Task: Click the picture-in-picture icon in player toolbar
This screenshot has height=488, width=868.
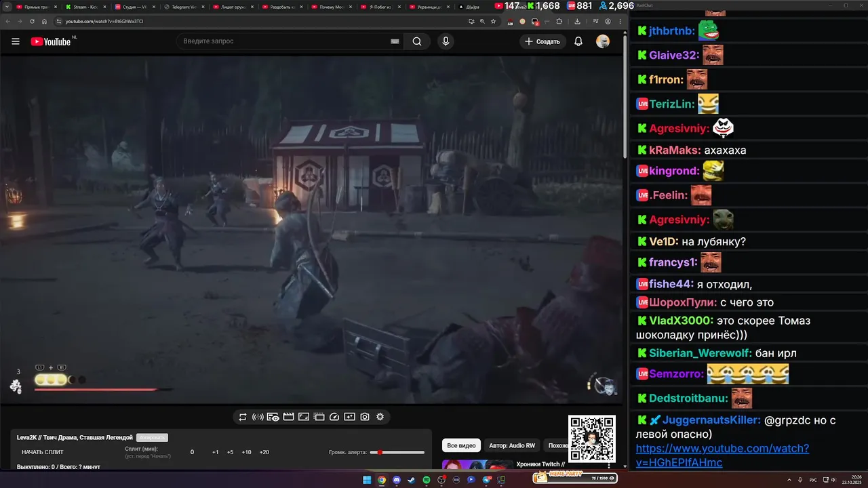Action: pyautogui.click(x=349, y=417)
